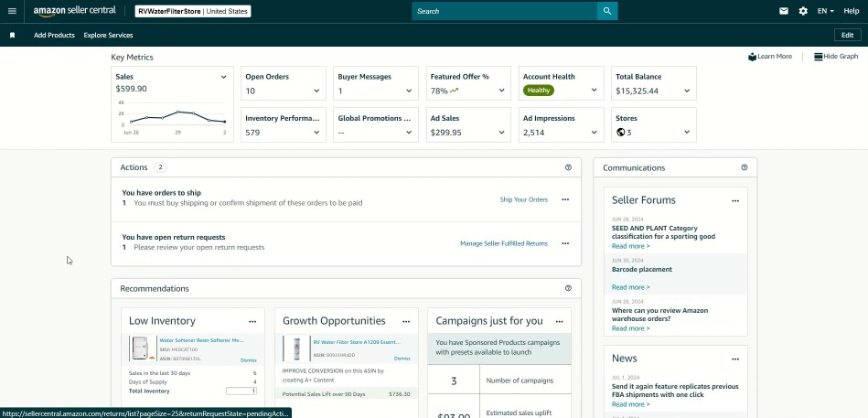Open the hamburger navigation menu
868x418 pixels.
[x=12, y=11]
